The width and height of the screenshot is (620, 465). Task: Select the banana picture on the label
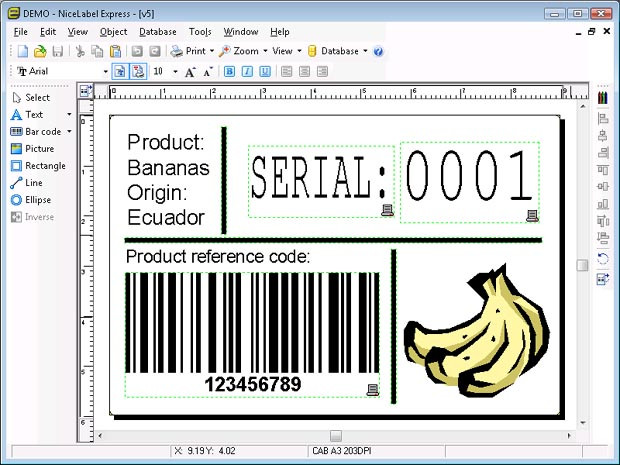pyautogui.click(x=476, y=331)
